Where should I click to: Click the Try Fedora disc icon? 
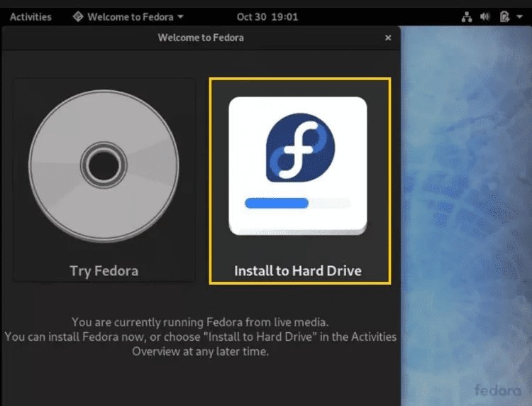(104, 165)
